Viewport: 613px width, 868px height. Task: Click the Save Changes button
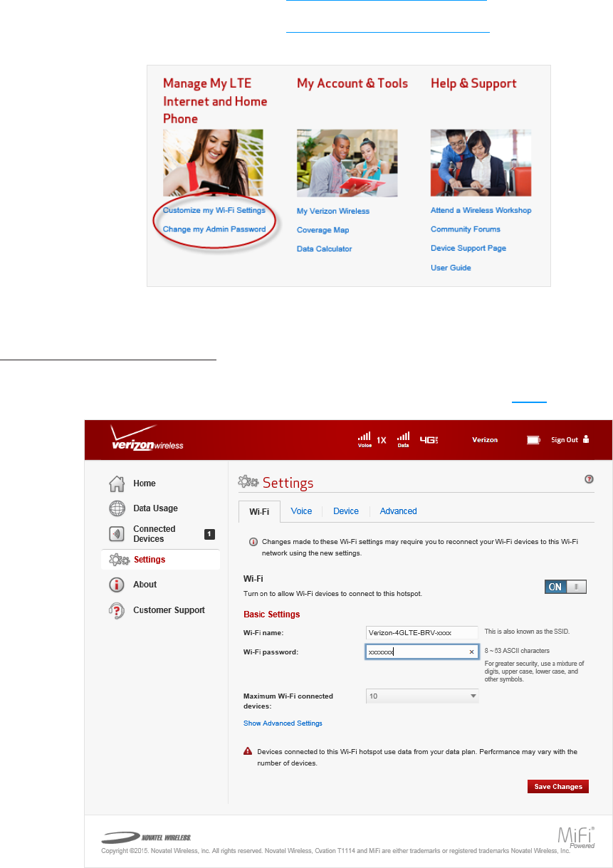pos(558,787)
